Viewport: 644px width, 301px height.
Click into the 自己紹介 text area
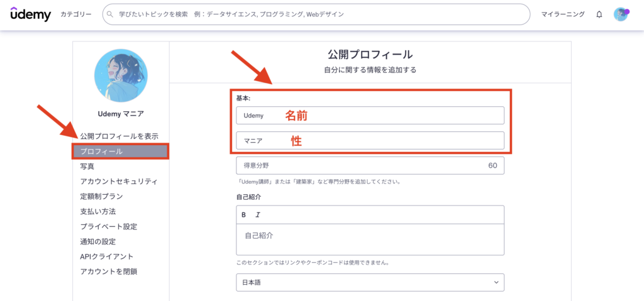tap(370, 239)
